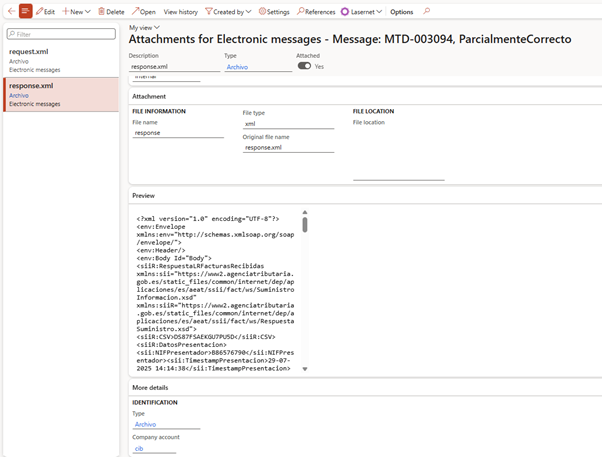Open the Options menu tab

402,12
